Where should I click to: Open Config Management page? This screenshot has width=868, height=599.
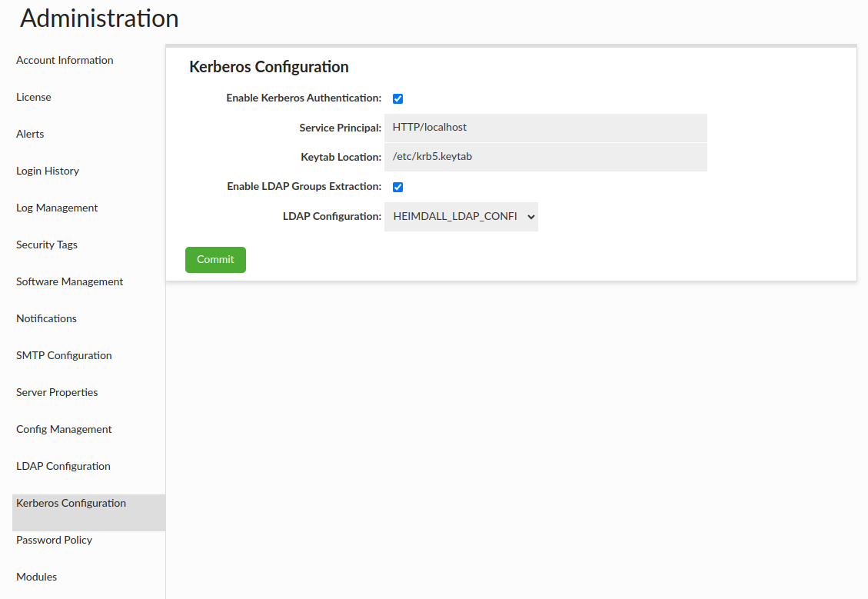click(64, 430)
